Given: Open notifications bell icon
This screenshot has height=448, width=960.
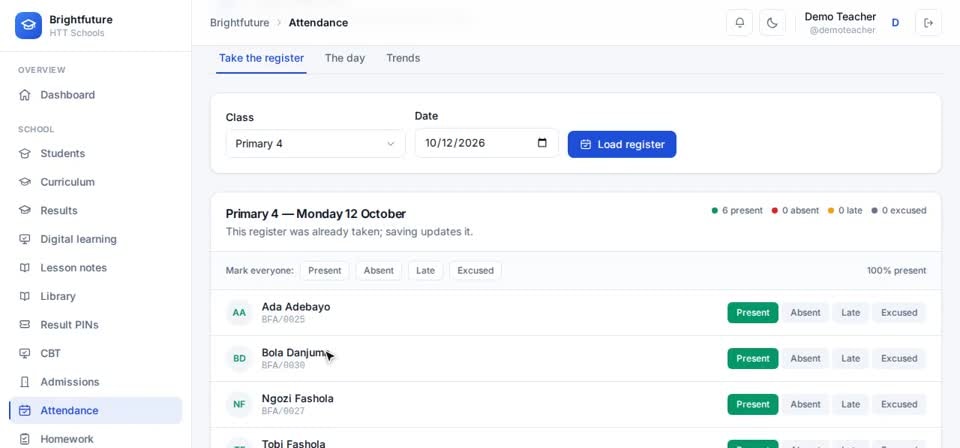Looking at the screenshot, I should (740, 23).
